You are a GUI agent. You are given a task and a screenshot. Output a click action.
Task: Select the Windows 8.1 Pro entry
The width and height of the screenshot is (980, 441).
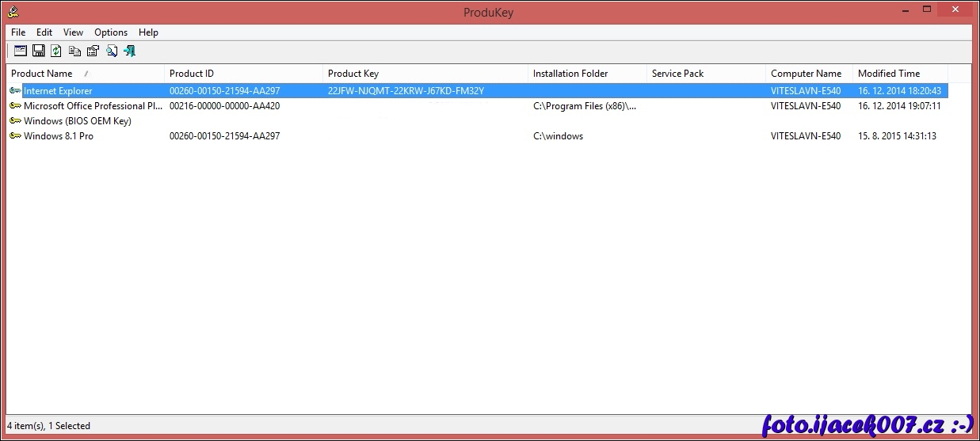click(58, 136)
